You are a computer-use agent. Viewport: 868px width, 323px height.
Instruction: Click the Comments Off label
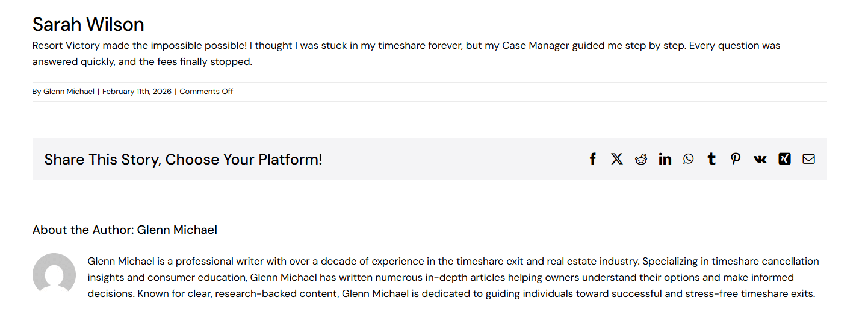(206, 92)
